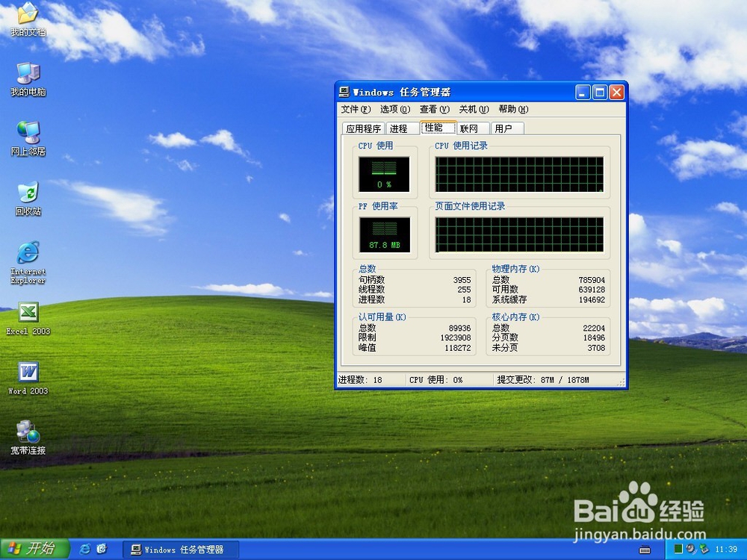Image resolution: width=747 pixels, height=560 pixels.
Task: Click the green CPU usage tray icon
Action: (678, 549)
